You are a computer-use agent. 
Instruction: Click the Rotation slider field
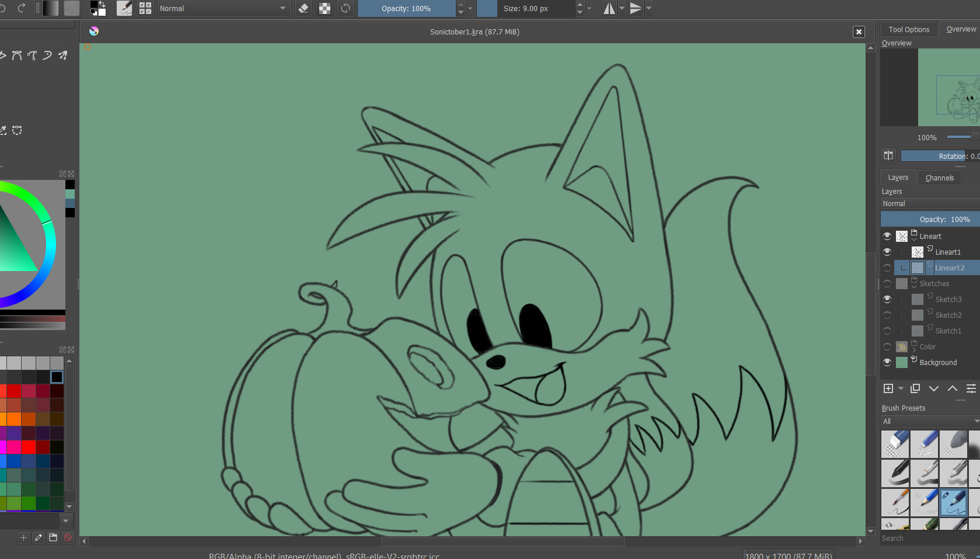(940, 156)
